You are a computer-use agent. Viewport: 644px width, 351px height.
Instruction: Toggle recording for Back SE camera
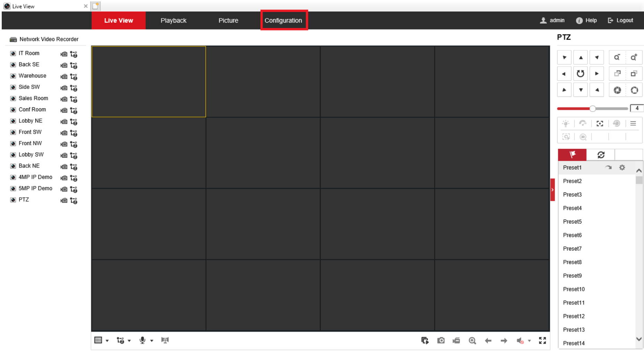[x=64, y=65]
